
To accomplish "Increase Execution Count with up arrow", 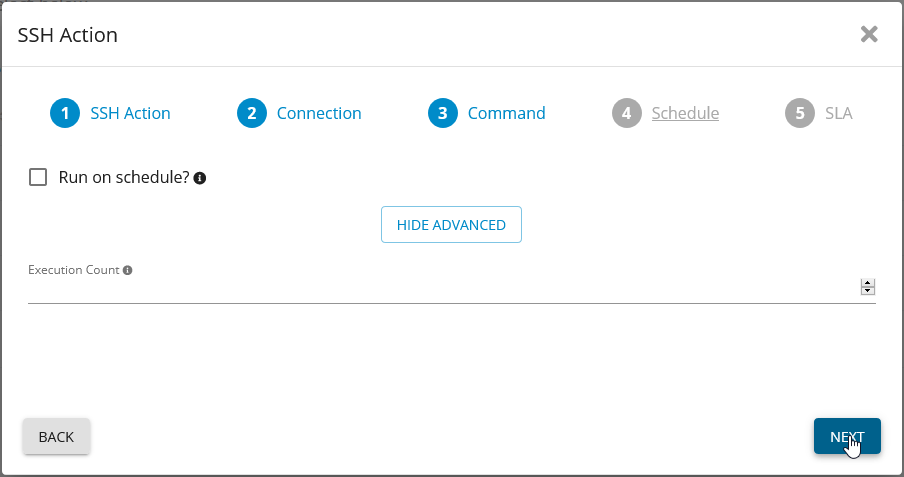I will (867, 283).
